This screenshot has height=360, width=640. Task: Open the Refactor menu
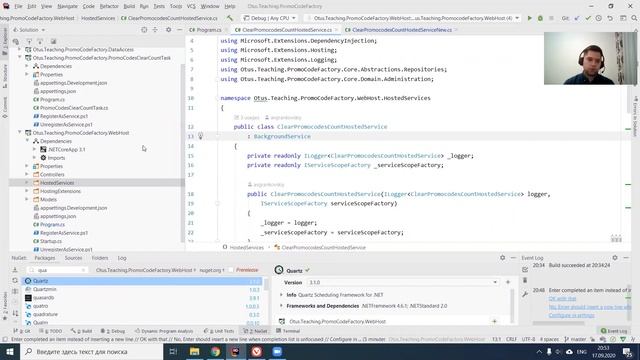click(x=109, y=6)
